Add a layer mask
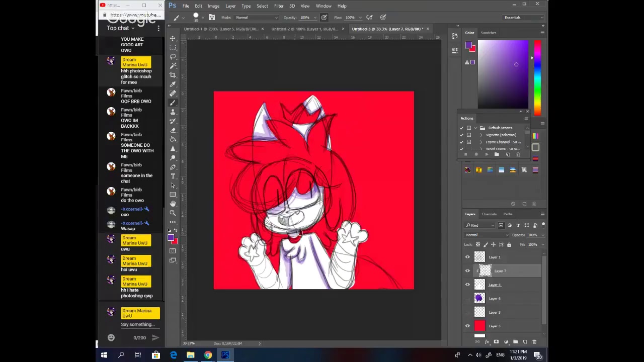The width and height of the screenshot is (644, 362). point(496,342)
